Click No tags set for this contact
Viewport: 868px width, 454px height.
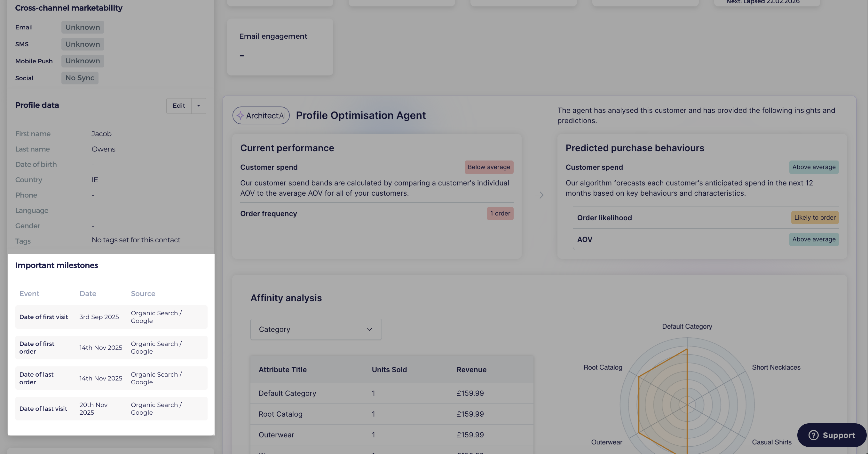click(x=136, y=240)
